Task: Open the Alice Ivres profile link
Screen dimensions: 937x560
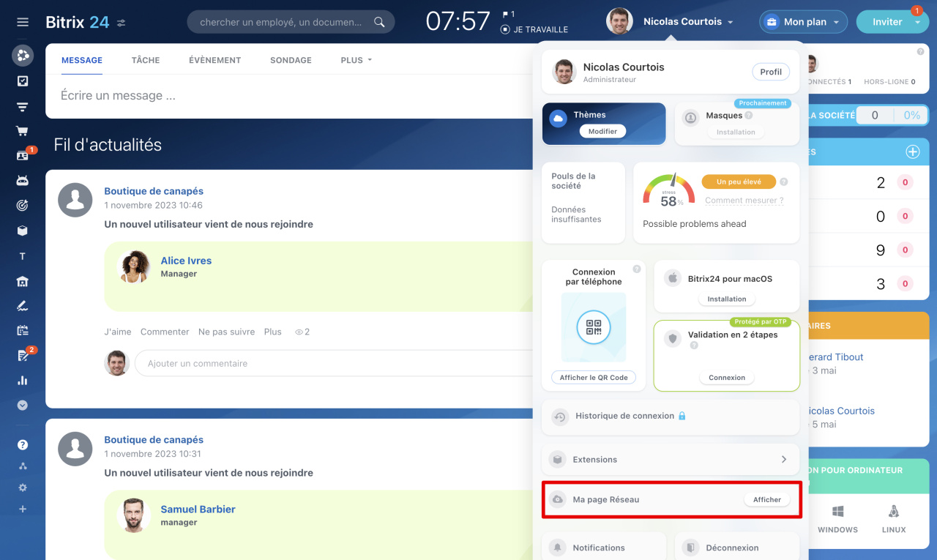Action: (x=186, y=261)
